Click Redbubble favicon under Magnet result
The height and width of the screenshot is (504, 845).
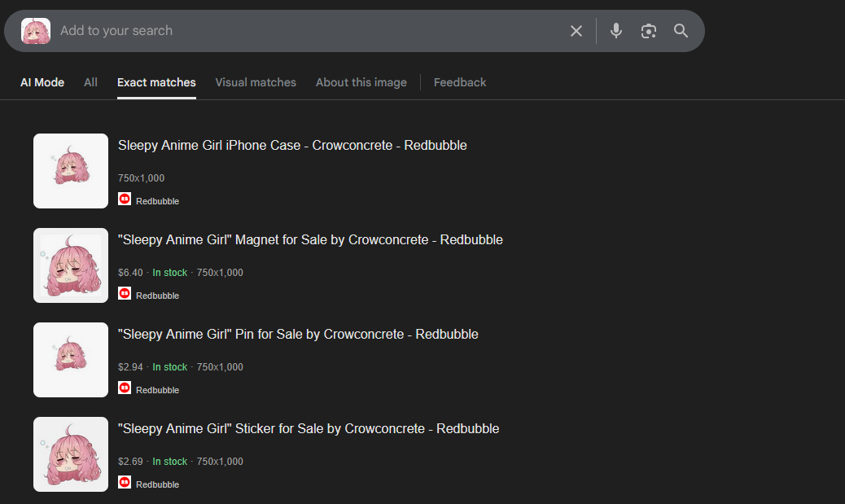[x=125, y=293]
